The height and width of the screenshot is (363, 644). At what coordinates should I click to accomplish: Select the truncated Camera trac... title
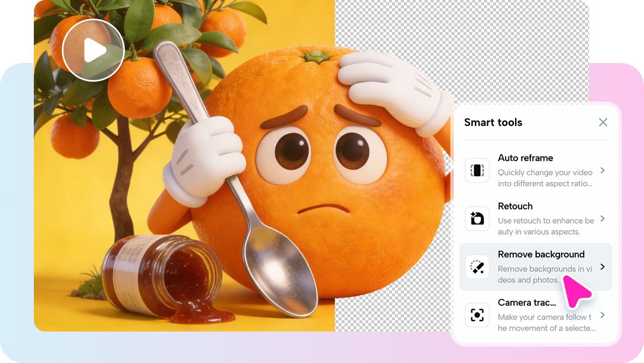[x=527, y=302]
